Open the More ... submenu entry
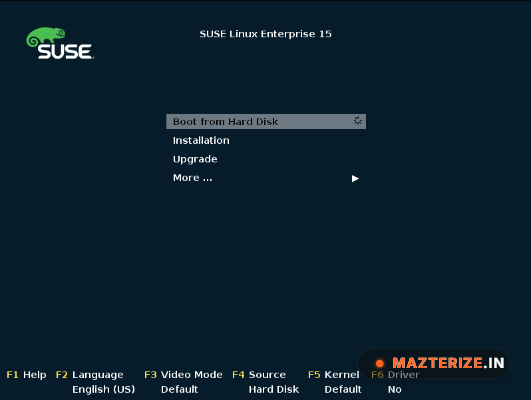531x400 pixels. (x=192, y=178)
